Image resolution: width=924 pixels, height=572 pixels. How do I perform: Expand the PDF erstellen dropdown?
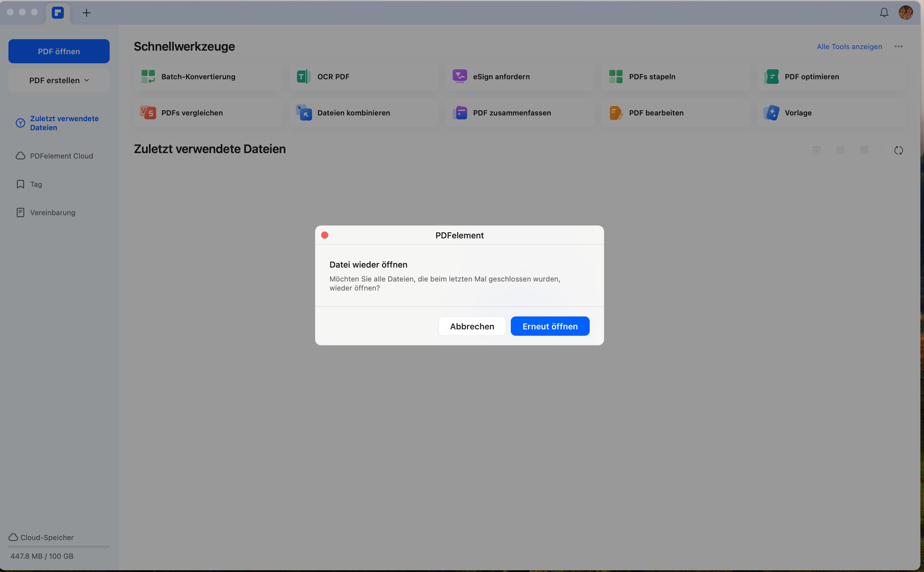[59, 80]
